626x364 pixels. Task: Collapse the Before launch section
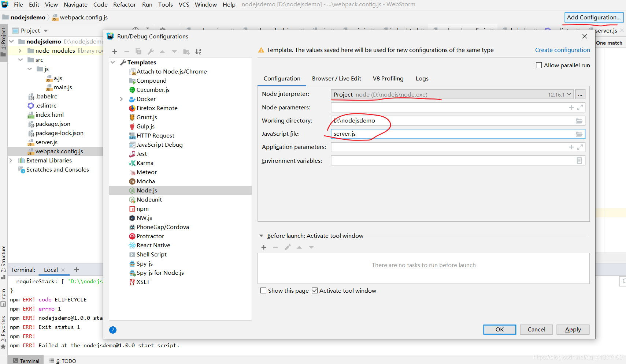click(261, 236)
